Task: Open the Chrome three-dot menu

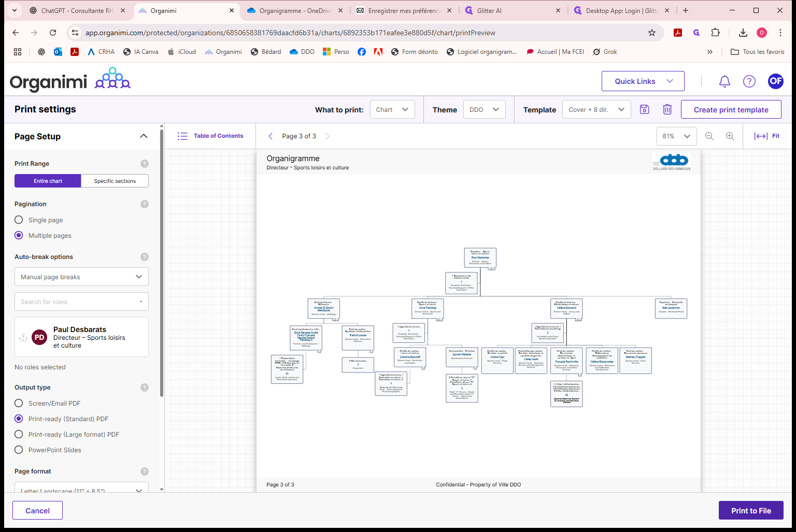Action: [780, 33]
